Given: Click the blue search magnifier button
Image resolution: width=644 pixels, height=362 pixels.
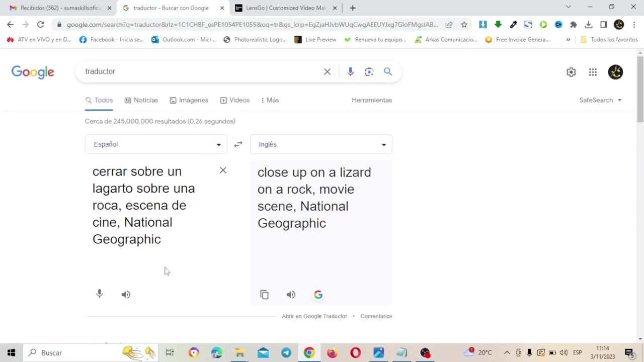Looking at the screenshot, I should pyautogui.click(x=388, y=72).
